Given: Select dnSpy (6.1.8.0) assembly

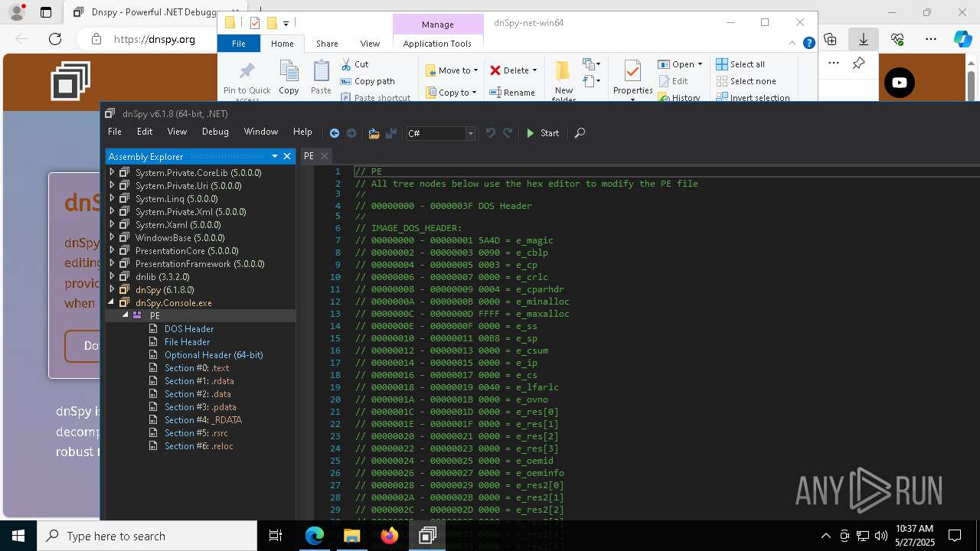Looking at the screenshot, I should click(165, 290).
